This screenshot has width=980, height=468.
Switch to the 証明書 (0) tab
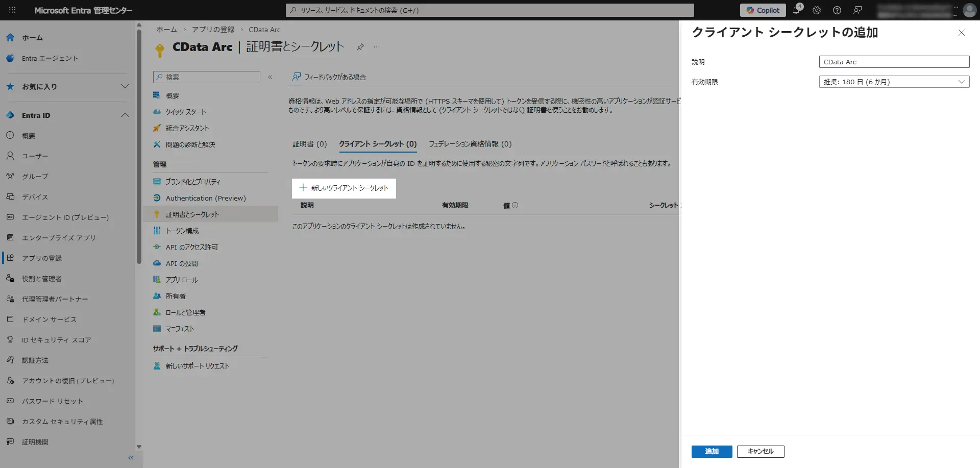(309, 144)
